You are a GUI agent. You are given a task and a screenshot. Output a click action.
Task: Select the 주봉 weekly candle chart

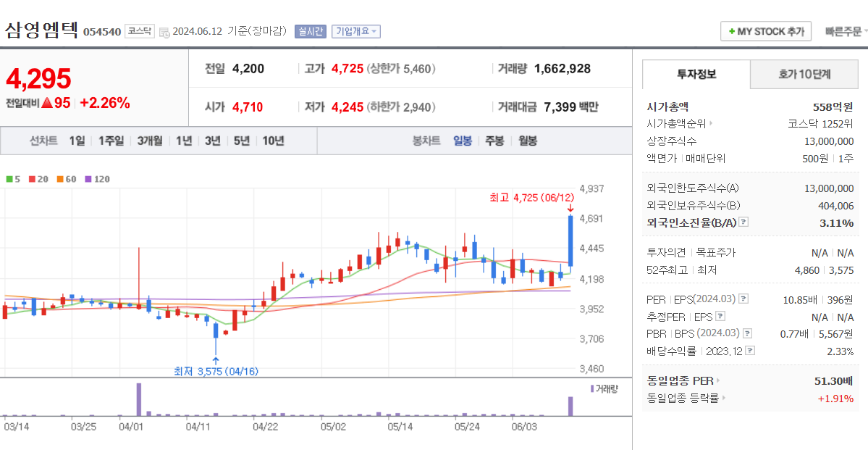click(494, 141)
